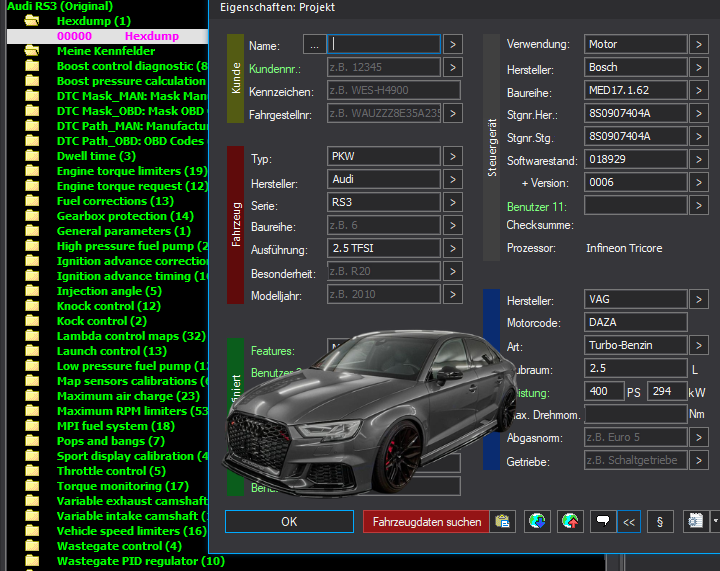The height and width of the screenshot is (571, 720).
Task: Open the arrow next to Hersteller VAG
Action: (699, 300)
